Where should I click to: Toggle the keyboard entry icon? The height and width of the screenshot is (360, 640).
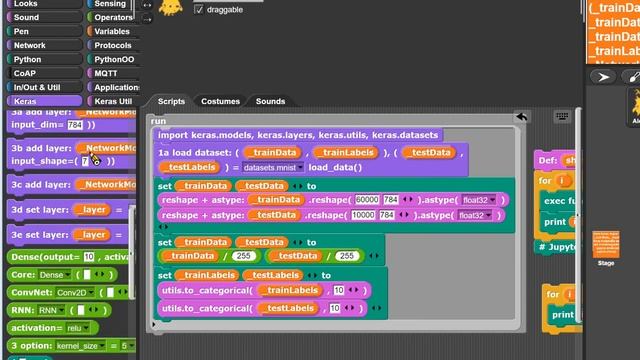click(562, 116)
